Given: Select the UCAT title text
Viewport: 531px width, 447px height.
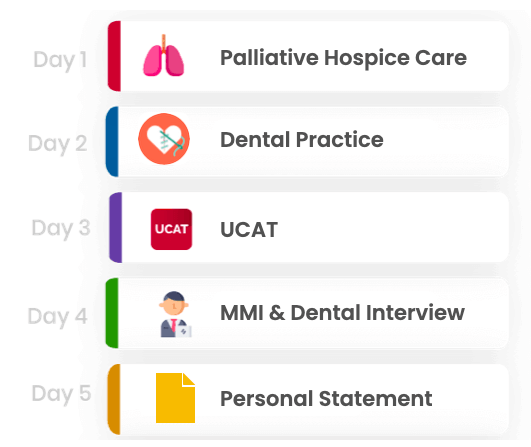Looking at the screenshot, I should (249, 230).
